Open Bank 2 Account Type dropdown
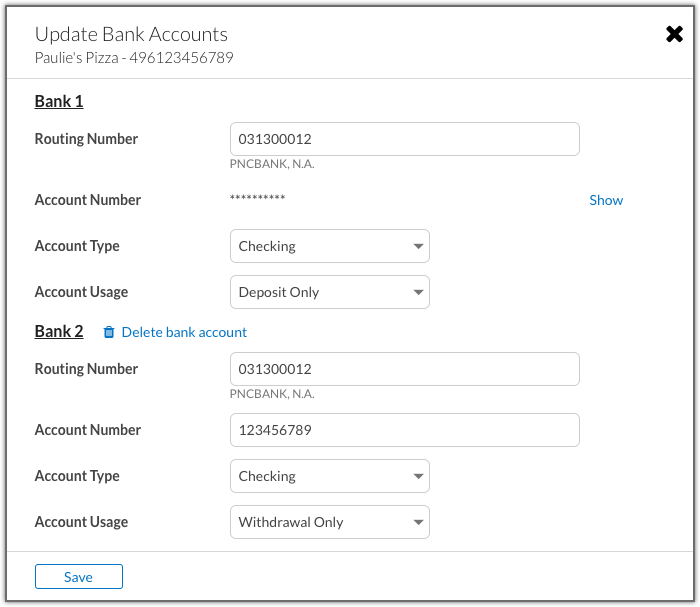This screenshot has height=607, width=700. (330, 476)
